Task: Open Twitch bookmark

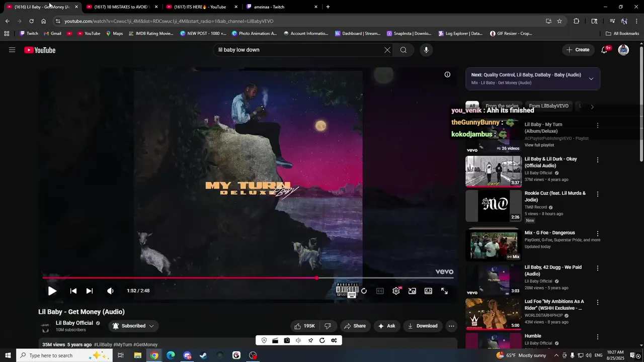Action: pos(29,34)
